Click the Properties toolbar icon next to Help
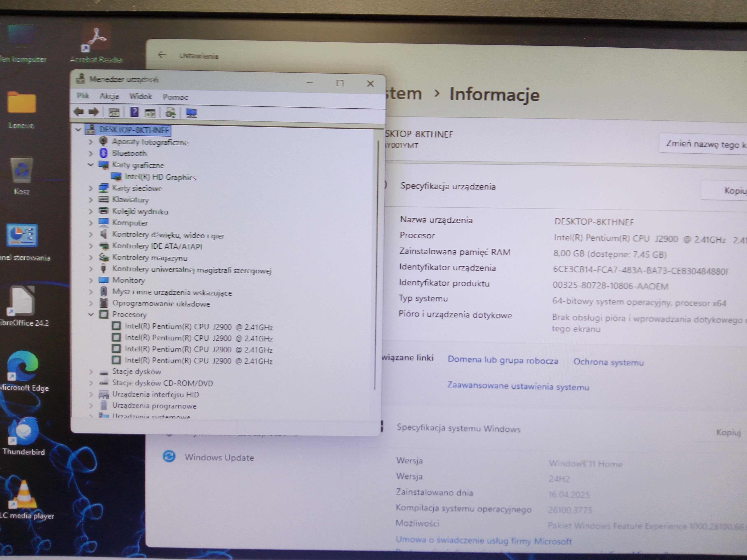The image size is (747, 560). pos(150,113)
